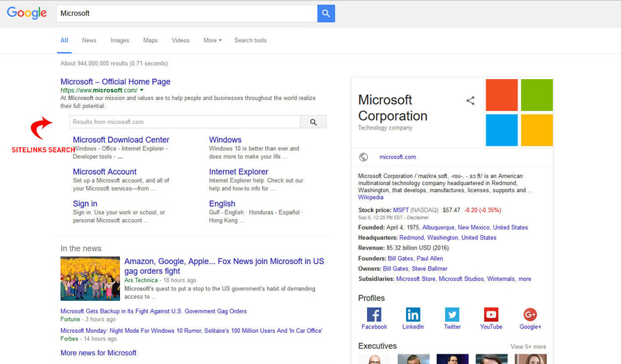Open the Windows sitelink
This screenshot has height=364, width=621.
coord(225,139)
